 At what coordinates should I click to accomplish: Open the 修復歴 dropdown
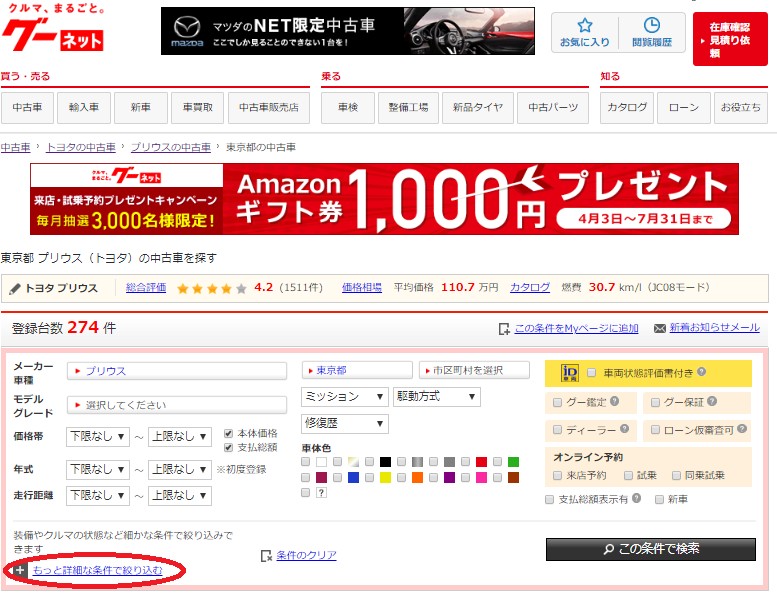pyautogui.click(x=344, y=424)
